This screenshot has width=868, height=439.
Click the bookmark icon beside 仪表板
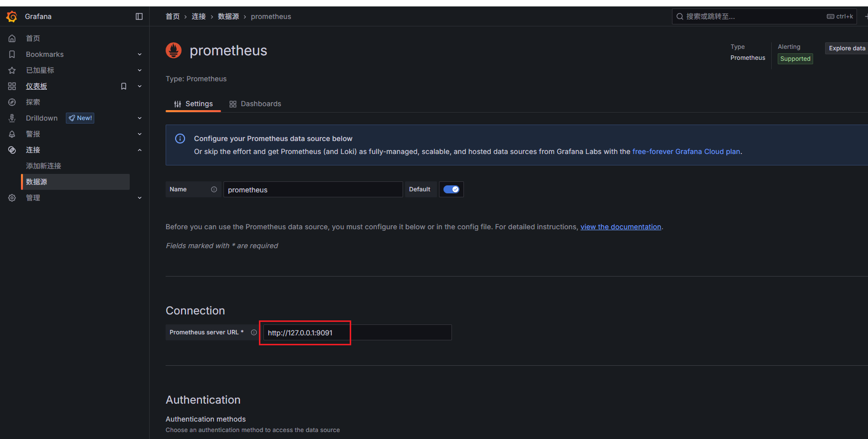click(124, 86)
